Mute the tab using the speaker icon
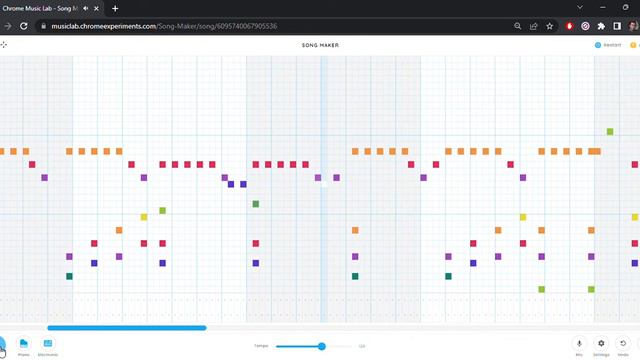This screenshot has width=640, height=360. click(86, 8)
